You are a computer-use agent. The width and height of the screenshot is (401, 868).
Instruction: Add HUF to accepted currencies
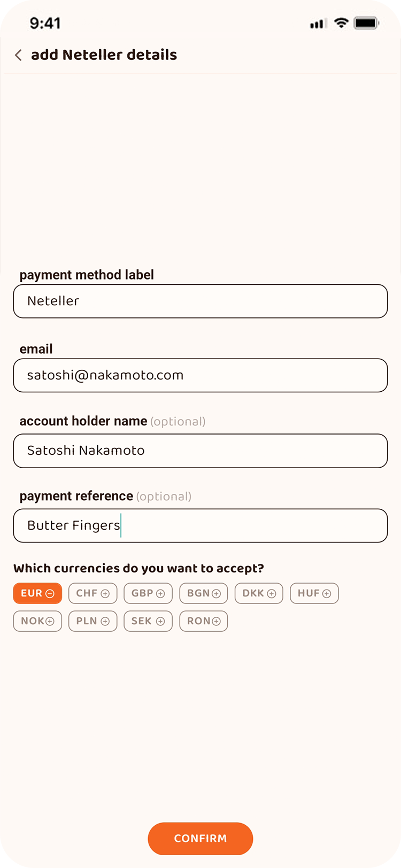tap(314, 593)
